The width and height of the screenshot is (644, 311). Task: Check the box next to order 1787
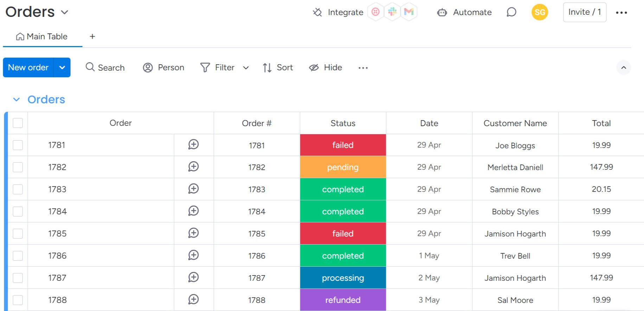[18, 278]
